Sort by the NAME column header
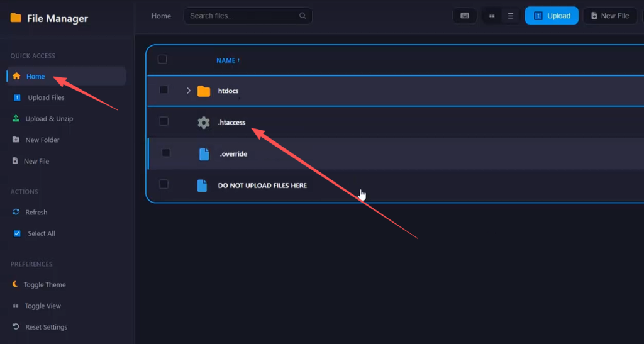The image size is (644, 344). pos(228,60)
